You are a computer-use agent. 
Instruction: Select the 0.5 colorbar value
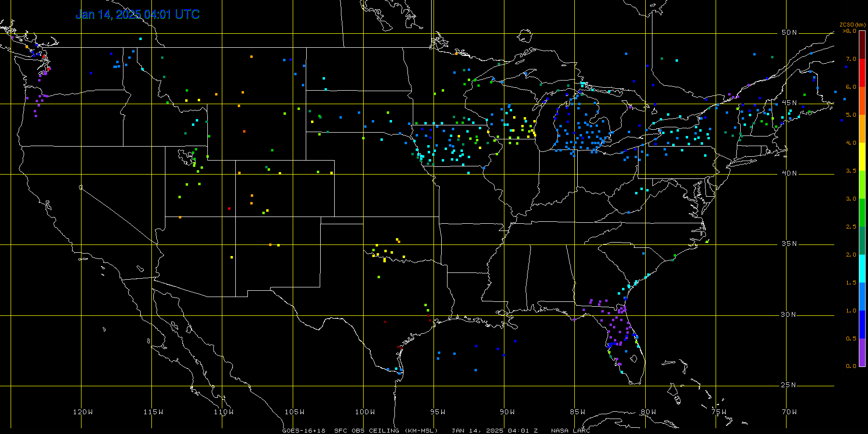point(851,339)
